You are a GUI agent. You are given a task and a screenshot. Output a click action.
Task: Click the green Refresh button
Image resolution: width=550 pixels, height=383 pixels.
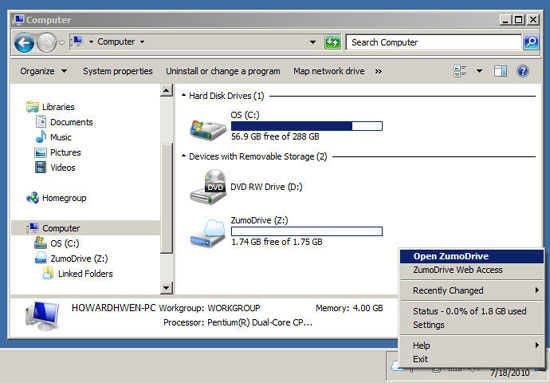pos(332,42)
